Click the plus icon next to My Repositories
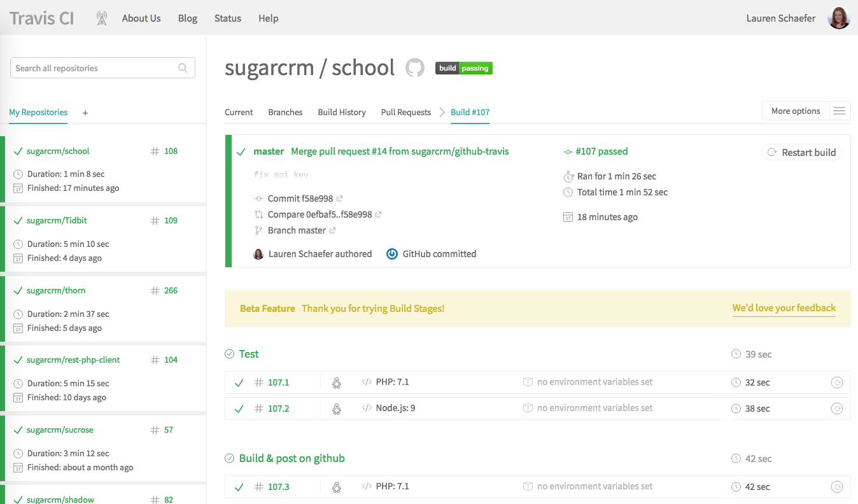 (x=85, y=113)
